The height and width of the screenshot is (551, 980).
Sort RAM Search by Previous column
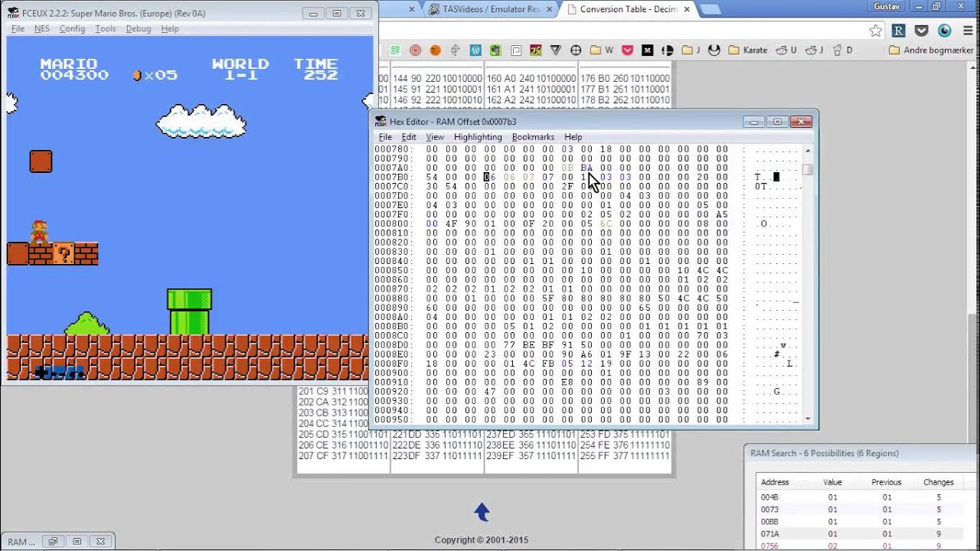(886, 482)
